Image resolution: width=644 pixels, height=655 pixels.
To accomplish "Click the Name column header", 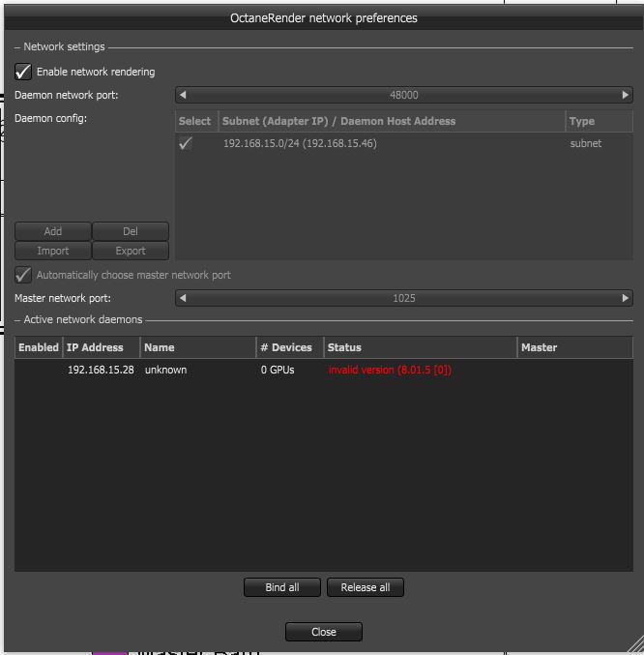I will [x=198, y=347].
